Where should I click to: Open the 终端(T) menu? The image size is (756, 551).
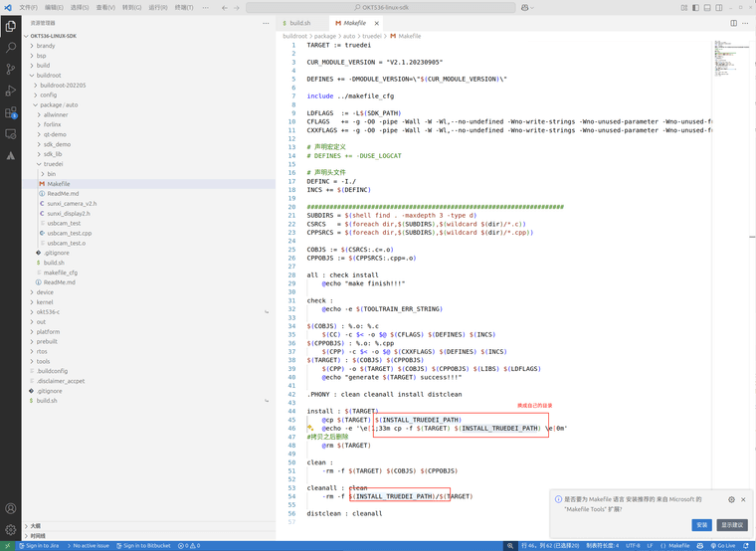[x=184, y=8]
